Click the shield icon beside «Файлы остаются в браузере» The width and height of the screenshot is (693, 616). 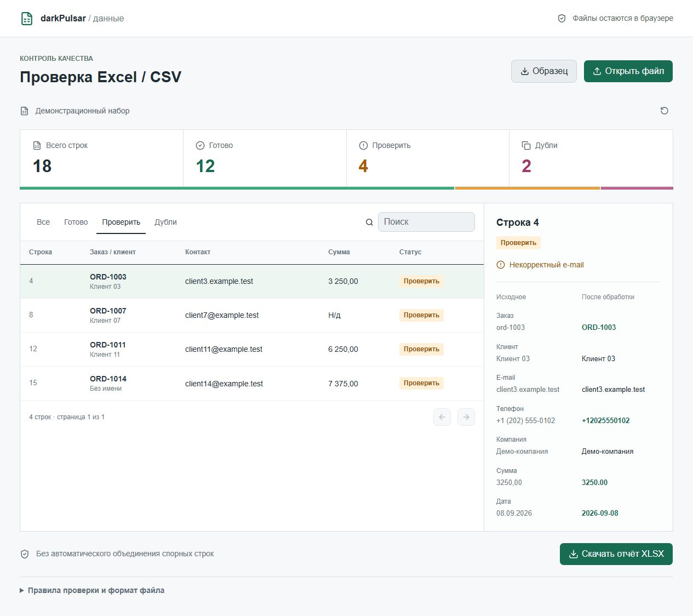(562, 19)
